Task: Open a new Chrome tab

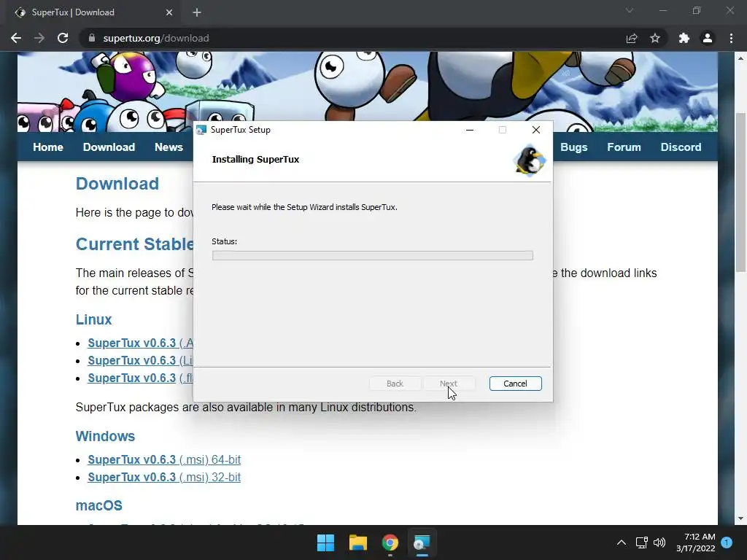Action: coord(197,12)
